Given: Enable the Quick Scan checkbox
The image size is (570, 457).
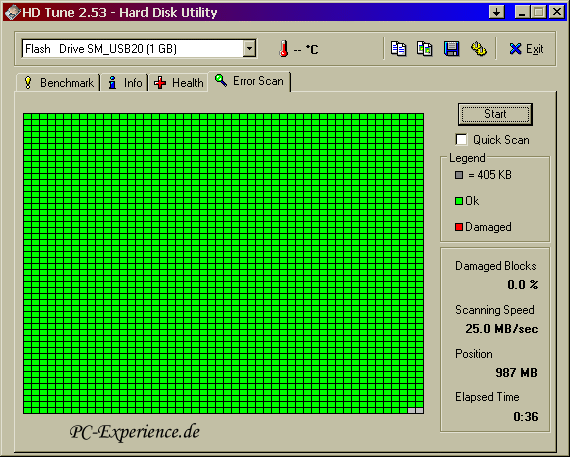Looking at the screenshot, I should (x=461, y=140).
